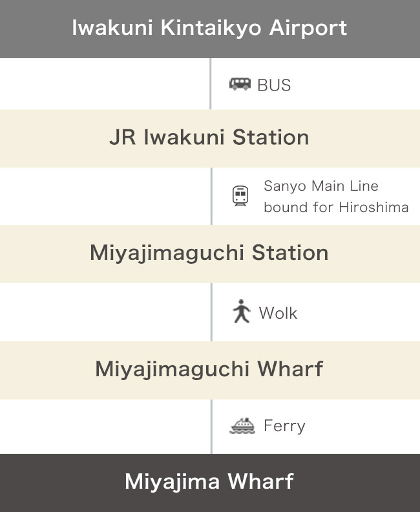
Task: Select the Miyajimaguchi Wharf row
Action: pos(210,370)
